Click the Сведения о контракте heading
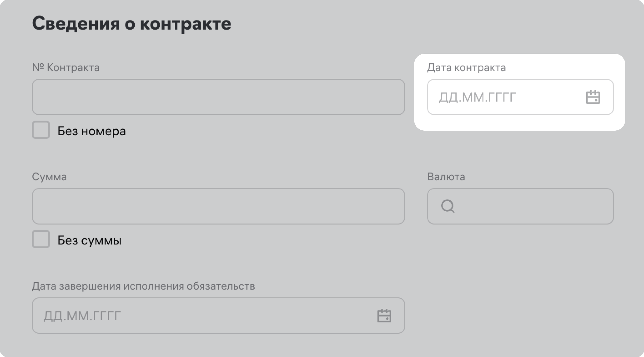Viewport: 644px width, 357px height. (x=131, y=24)
